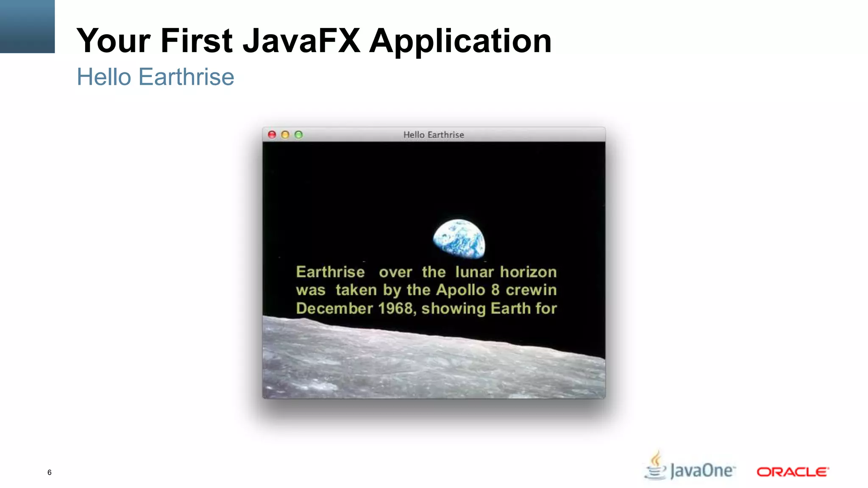
Task: Click slide number 6
Action: (50, 472)
